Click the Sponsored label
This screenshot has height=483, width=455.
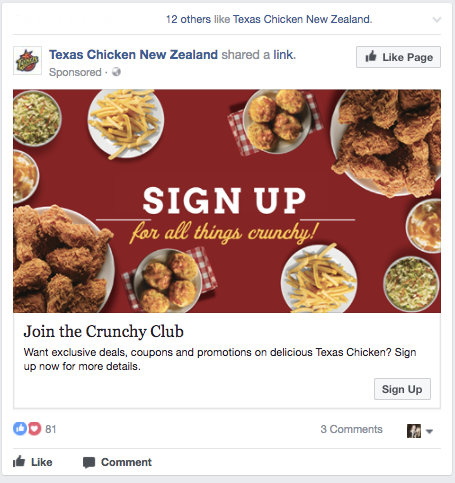click(x=75, y=72)
